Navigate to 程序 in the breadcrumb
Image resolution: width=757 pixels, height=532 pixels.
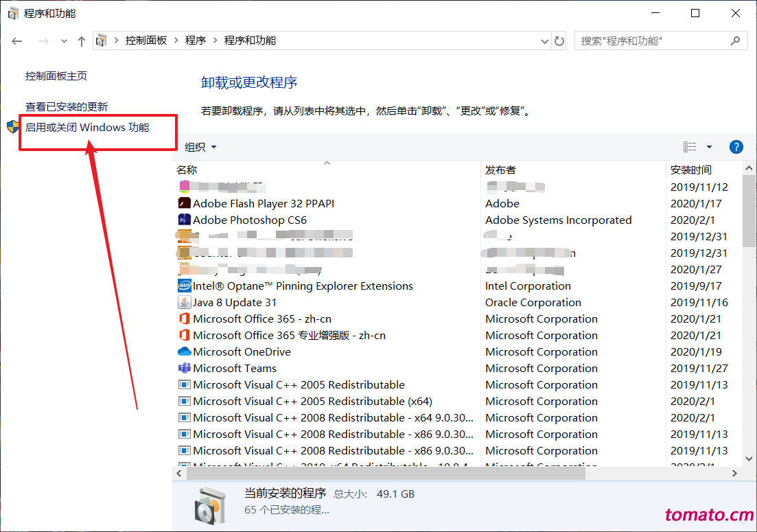196,41
